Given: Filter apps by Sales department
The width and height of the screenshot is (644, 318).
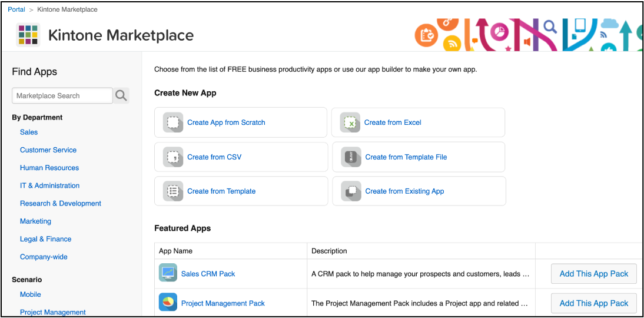Looking at the screenshot, I should (29, 132).
